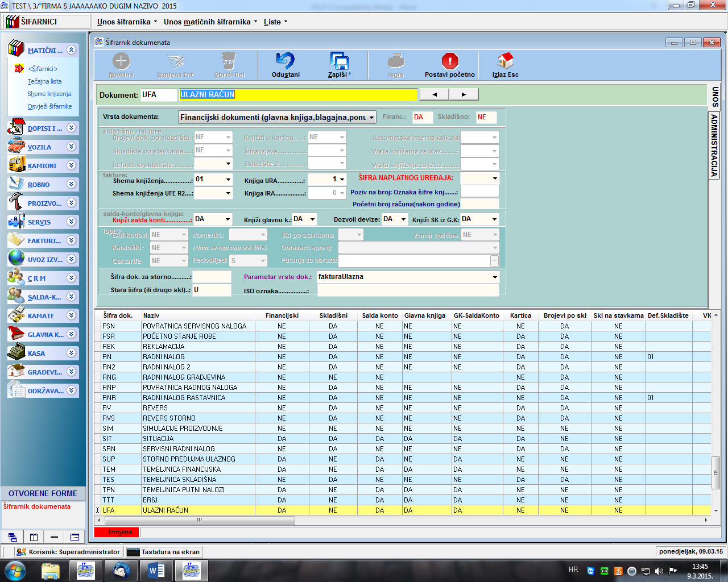
Task: Exit via the Izlaz Esc house icon
Action: coord(505,61)
